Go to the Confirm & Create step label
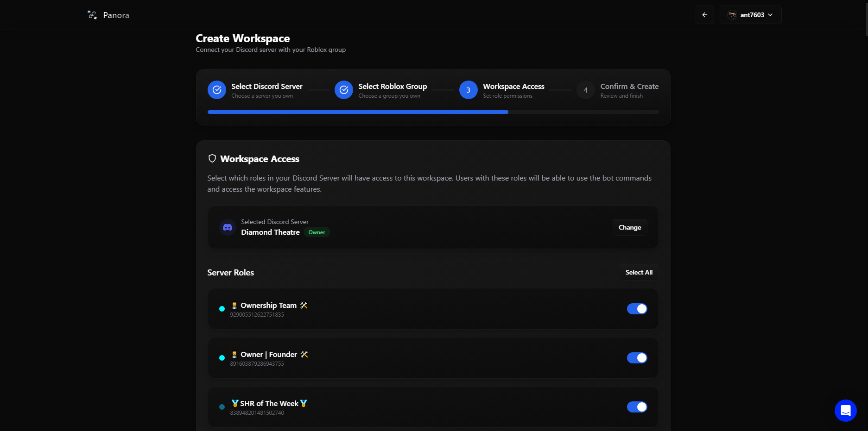868x431 pixels. coord(629,87)
